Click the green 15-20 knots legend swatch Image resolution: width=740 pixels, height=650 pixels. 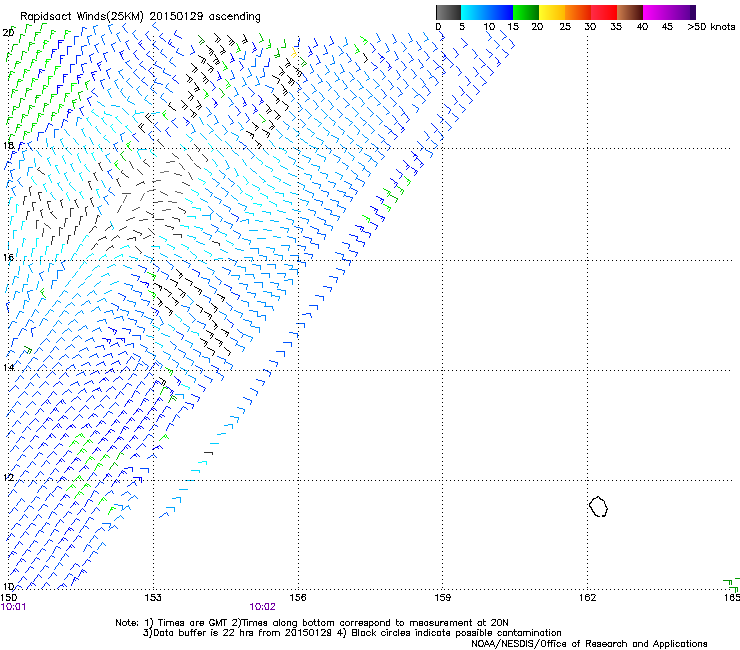(526, 12)
